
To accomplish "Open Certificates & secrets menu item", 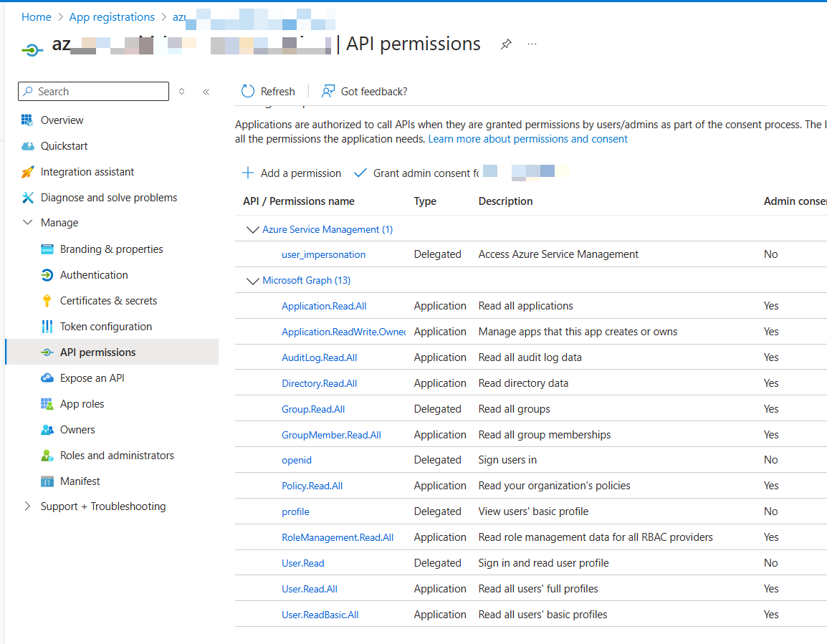I will pos(109,301).
